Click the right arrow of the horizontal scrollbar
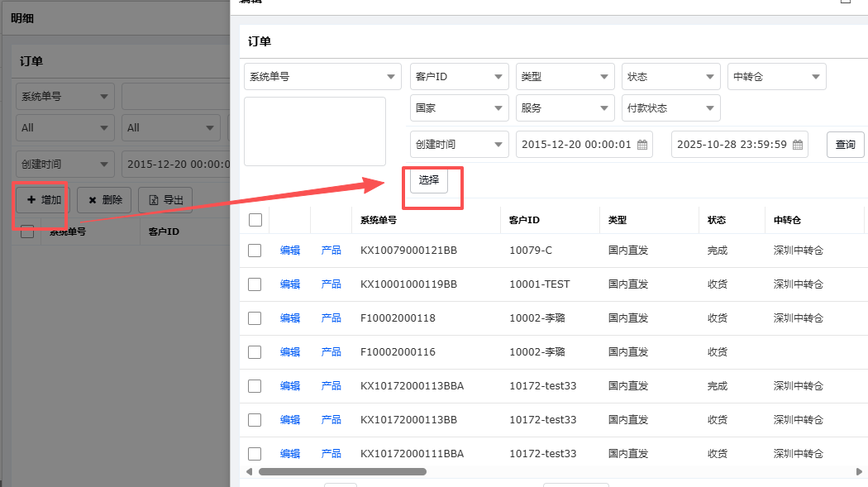This screenshot has height=487, width=868. [859, 472]
